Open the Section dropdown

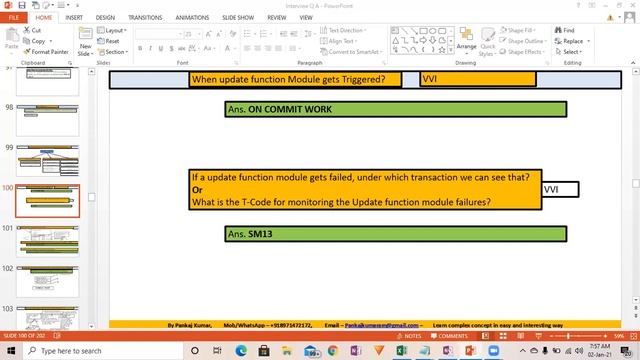(x=113, y=52)
